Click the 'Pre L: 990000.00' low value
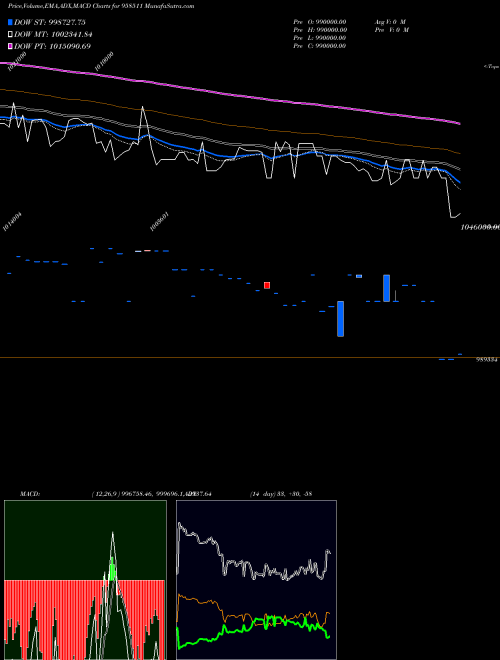Viewport: 500px width, 660px height. [x=320, y=38]
